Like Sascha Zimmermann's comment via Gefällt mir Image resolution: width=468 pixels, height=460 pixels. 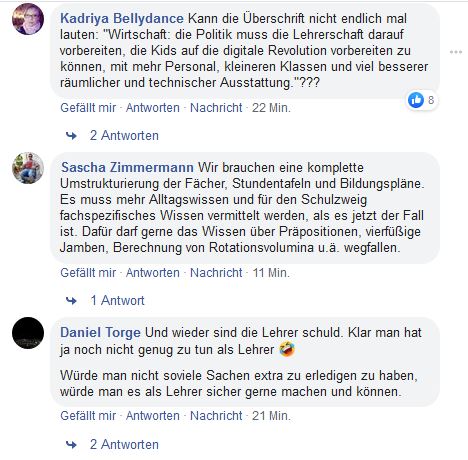coord(88,273)
